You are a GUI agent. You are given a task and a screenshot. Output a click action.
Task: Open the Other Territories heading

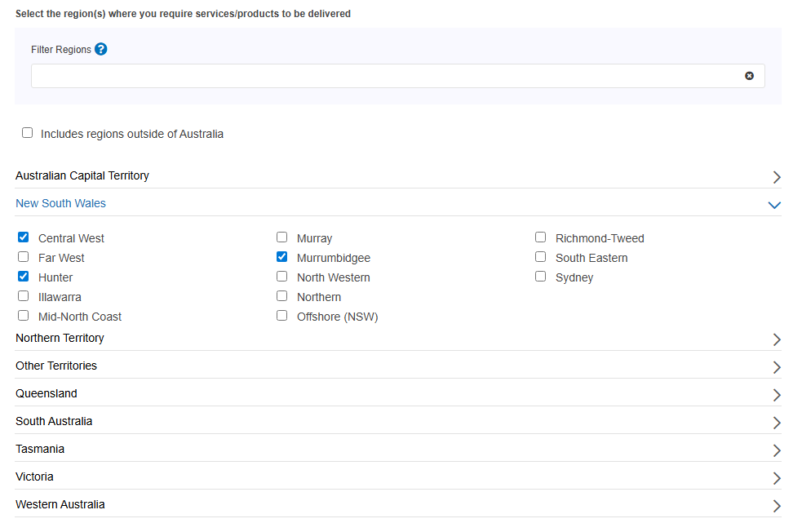coord(56,366)
